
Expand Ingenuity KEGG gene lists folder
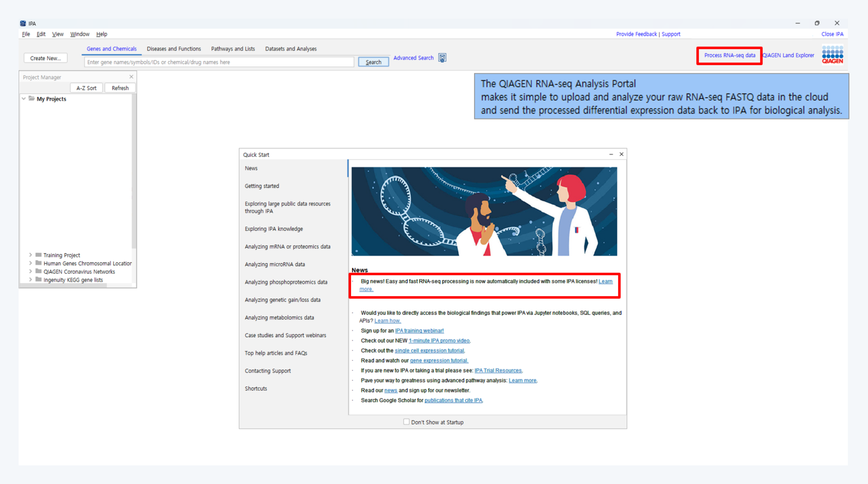[x=31, y=279]
